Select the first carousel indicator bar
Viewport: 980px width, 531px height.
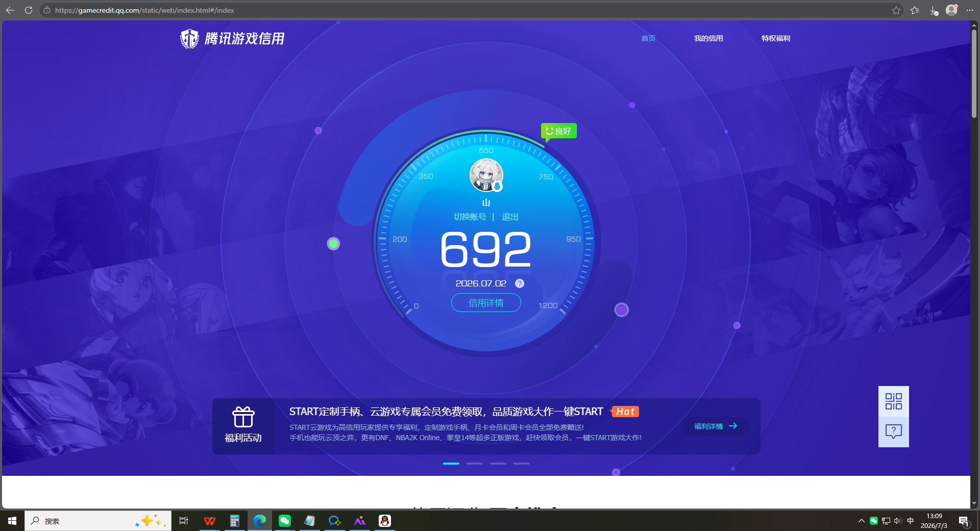pos(451,463)
